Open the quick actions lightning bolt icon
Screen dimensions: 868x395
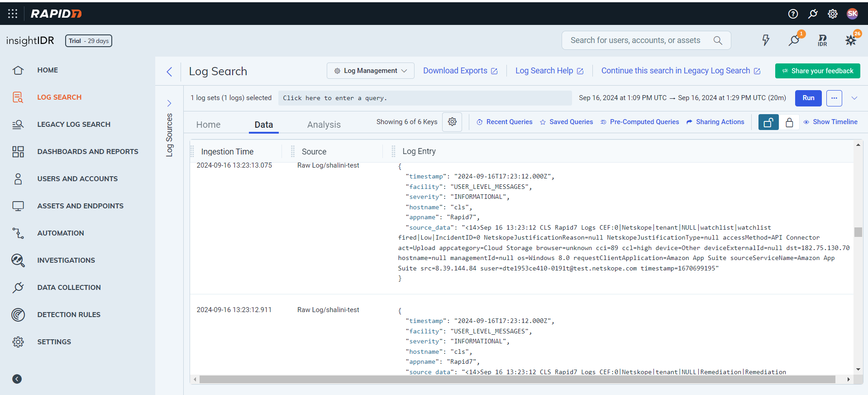click(766, 40)
